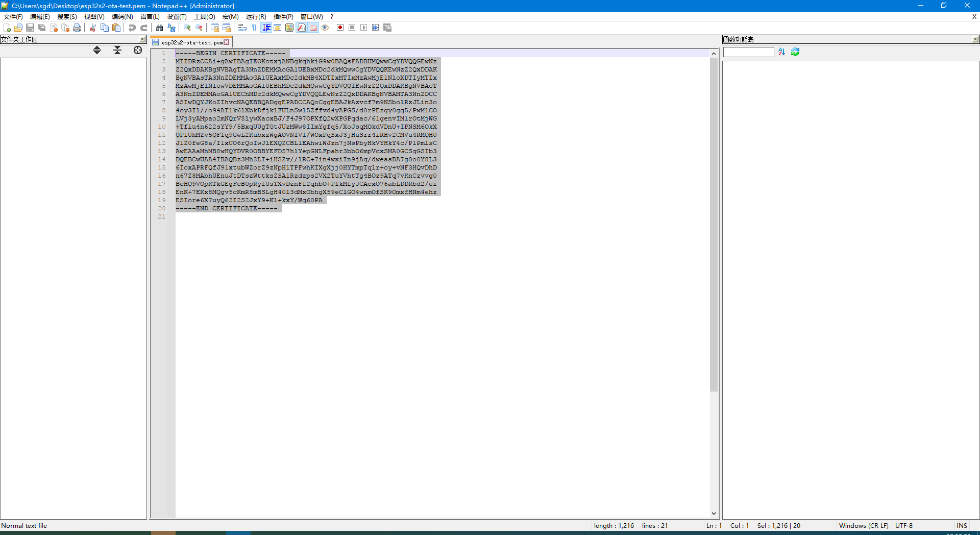Expand all folders in workspace panel

click(x=97, y=50)
